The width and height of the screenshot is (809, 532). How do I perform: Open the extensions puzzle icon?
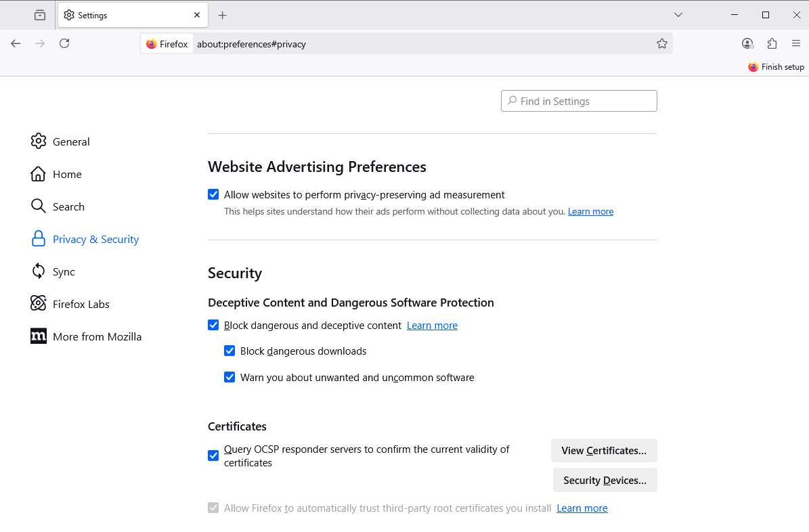coord(772,43)
